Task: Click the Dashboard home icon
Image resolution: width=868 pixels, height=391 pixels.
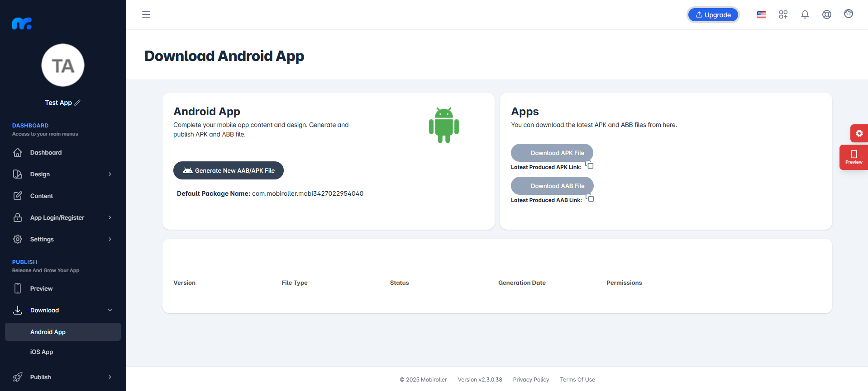Action: pos(18,152)
